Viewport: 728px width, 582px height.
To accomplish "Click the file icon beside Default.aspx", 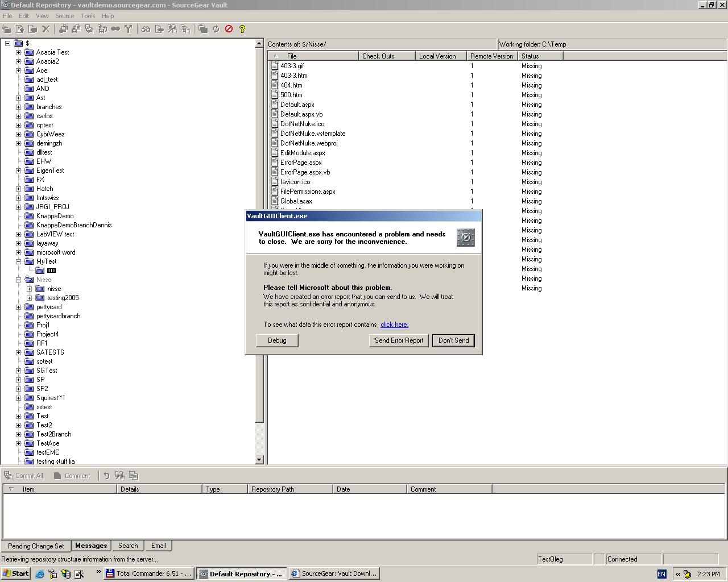I will coord(275,105).
